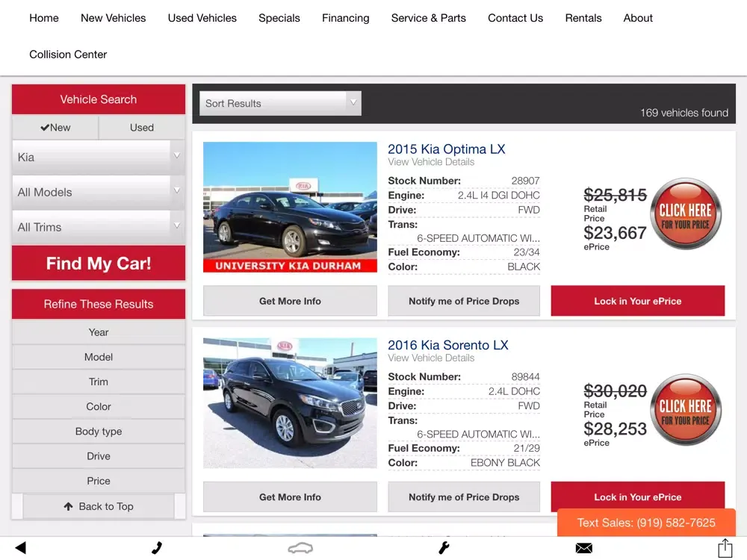This screenshot has height=560, width=747.
Task: Open New Vehicles menu
Action: pos(114,18)
